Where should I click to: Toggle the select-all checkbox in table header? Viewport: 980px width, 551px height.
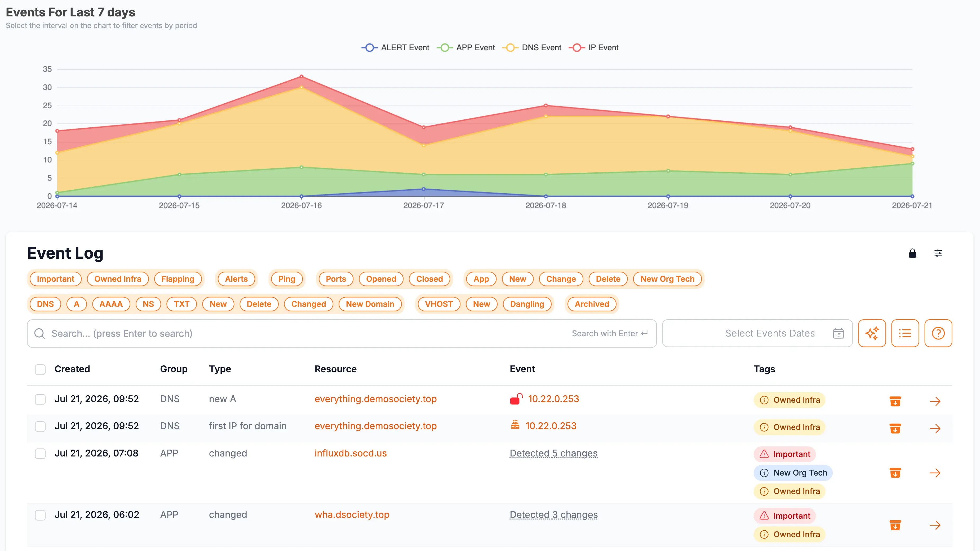40,369
